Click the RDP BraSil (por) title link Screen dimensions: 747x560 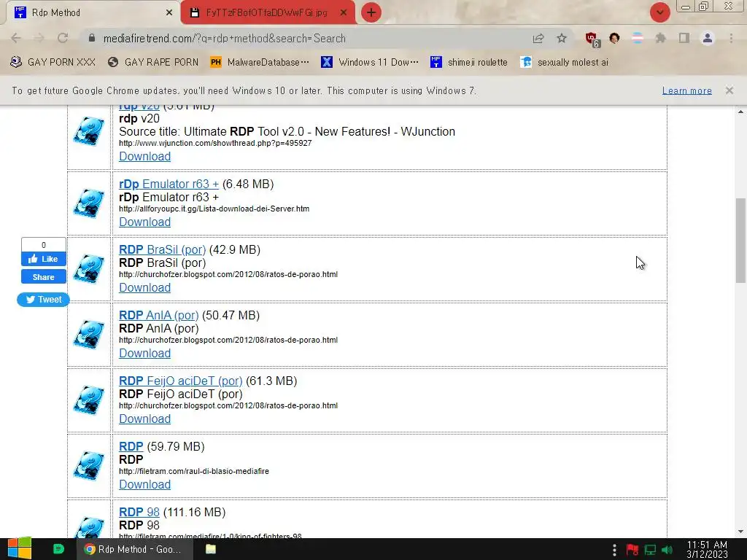pos(163,249)
